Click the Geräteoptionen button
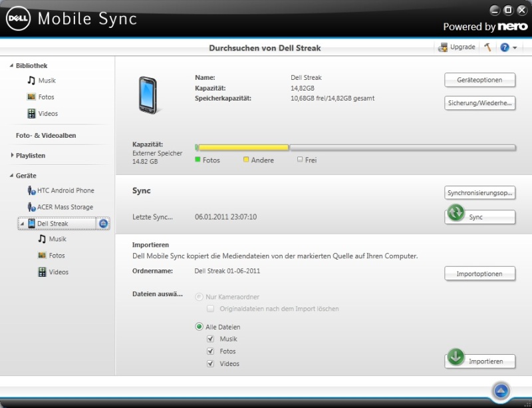Image resolution: width=532 pixels, height=408 pixels. tap(479, 80)
